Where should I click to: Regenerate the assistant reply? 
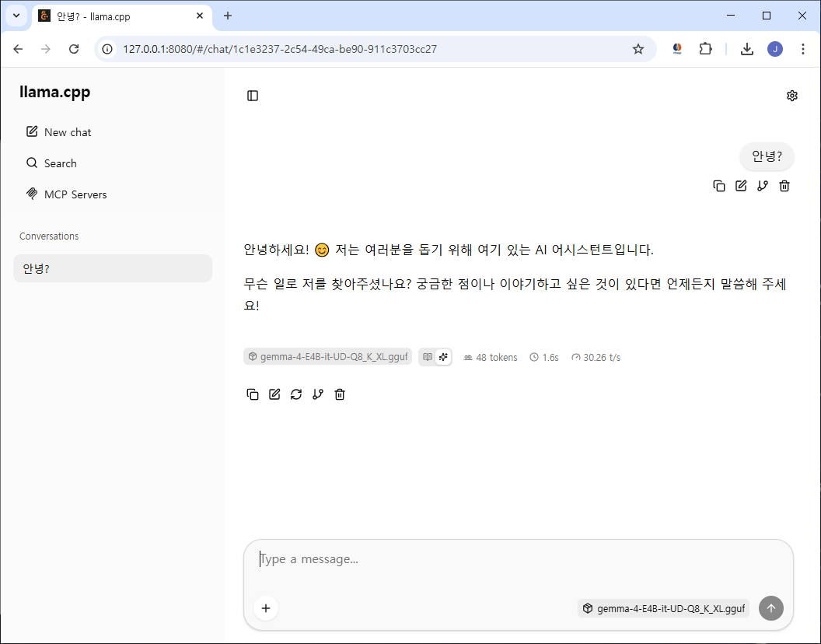point(296,394)
